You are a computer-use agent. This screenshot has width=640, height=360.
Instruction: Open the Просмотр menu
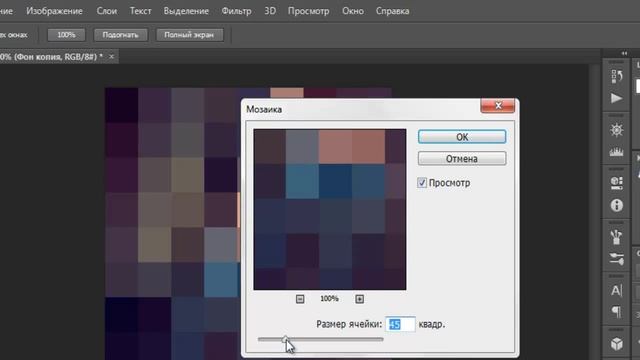coord(309,11)
